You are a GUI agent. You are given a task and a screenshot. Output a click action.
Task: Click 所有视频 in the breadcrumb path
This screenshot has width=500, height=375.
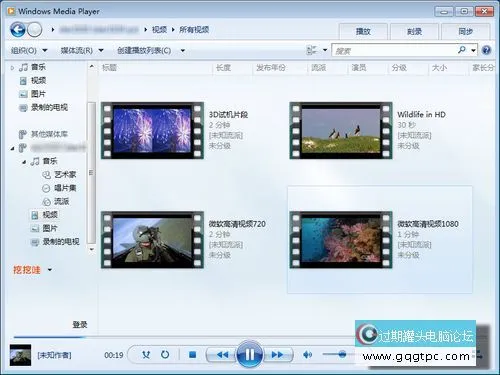point(194,30)
